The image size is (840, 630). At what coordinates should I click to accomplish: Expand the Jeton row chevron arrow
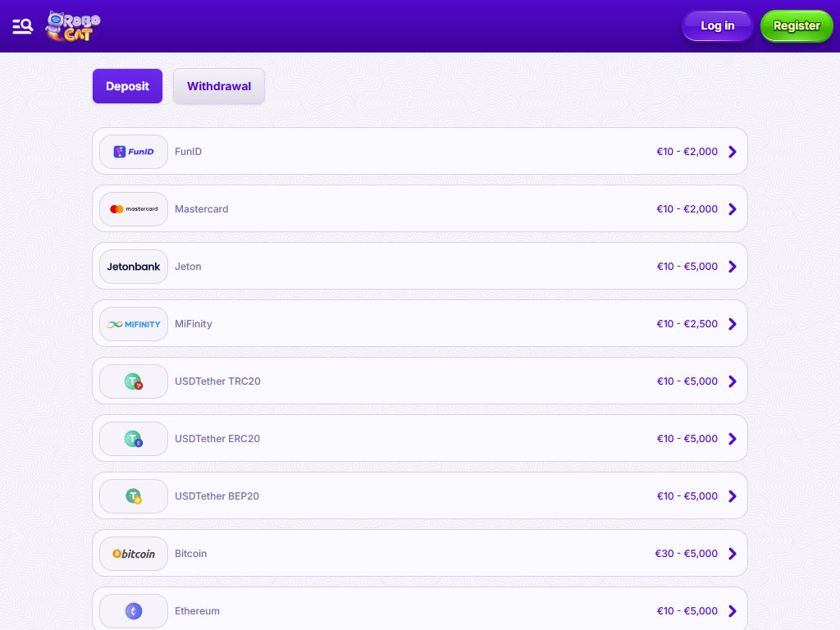click(x=733, y=267)
